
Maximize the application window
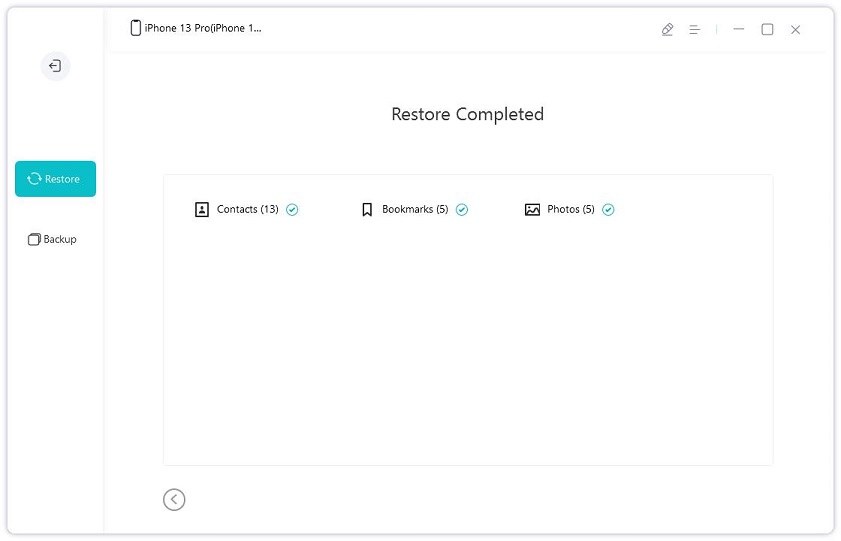(x=768, y=29)
